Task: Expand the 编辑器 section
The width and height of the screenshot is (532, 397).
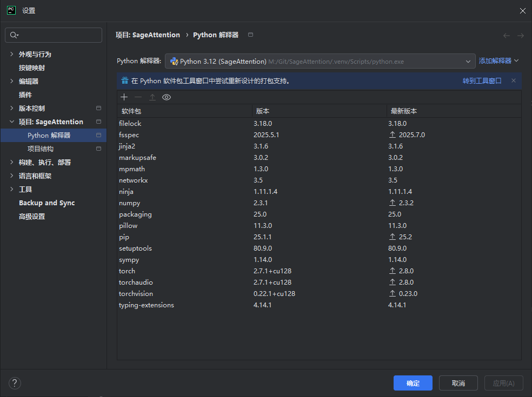Action: click(x=12, y=81)
